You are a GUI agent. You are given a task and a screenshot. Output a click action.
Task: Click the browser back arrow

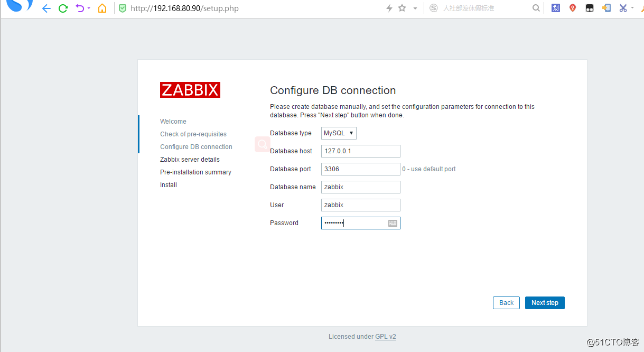pos(46,8)
